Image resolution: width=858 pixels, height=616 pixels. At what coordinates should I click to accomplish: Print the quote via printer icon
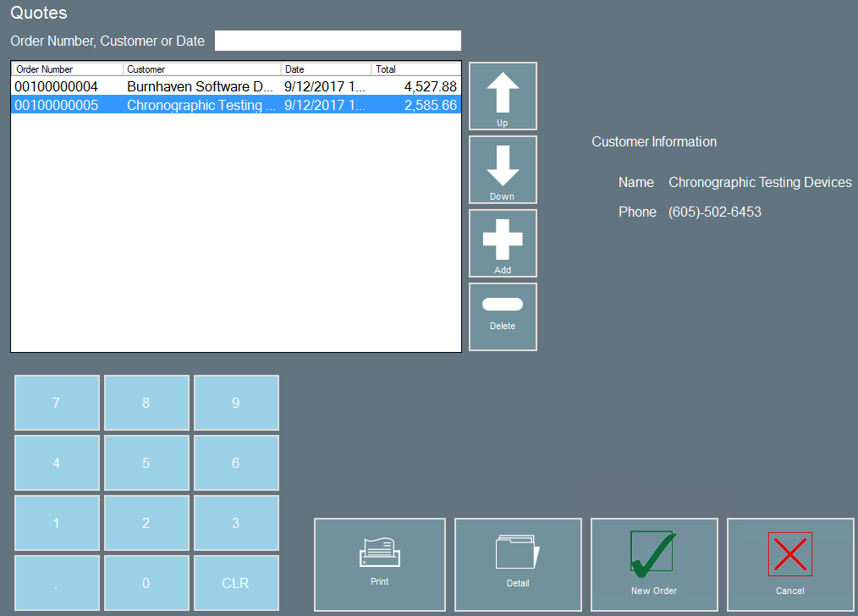click(380, 564)
